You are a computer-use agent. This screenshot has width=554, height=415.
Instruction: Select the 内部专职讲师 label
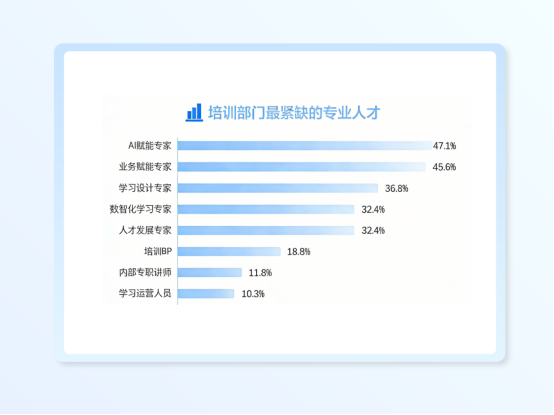point(145,272)
